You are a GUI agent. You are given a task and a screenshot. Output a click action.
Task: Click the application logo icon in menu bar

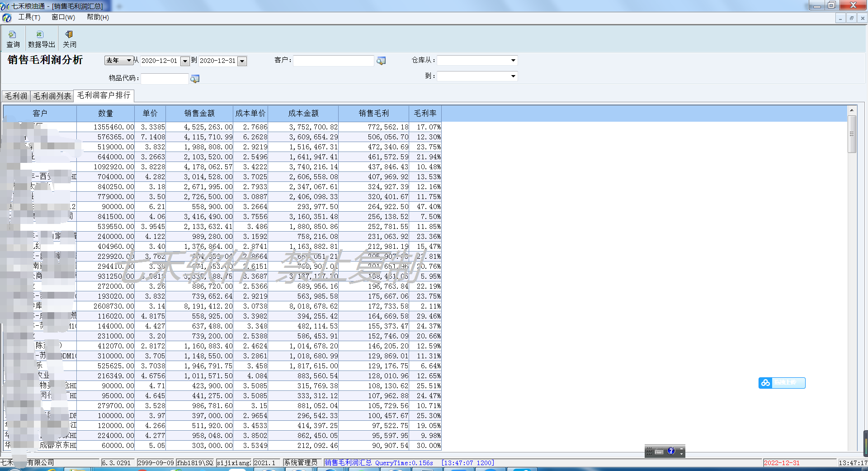pos(7,18)
